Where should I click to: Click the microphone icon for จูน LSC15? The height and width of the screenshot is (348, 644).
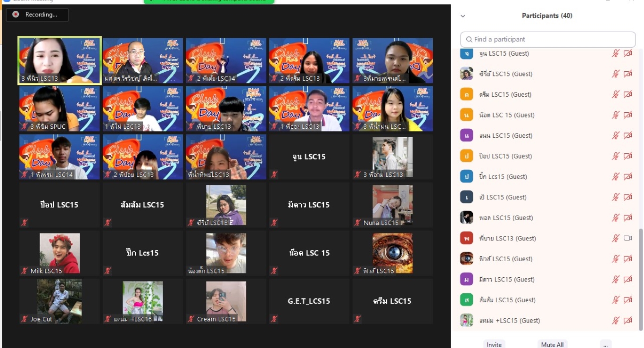coord(615,53)
